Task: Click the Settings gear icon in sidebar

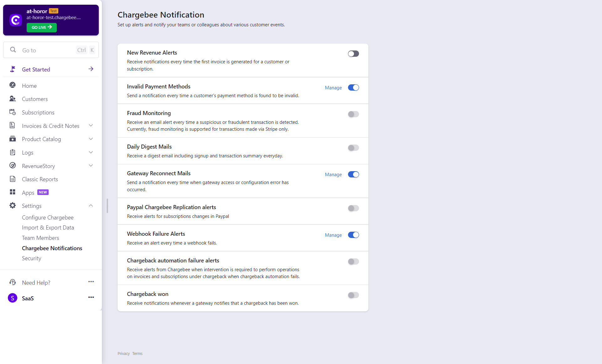Action: [12, 205]
